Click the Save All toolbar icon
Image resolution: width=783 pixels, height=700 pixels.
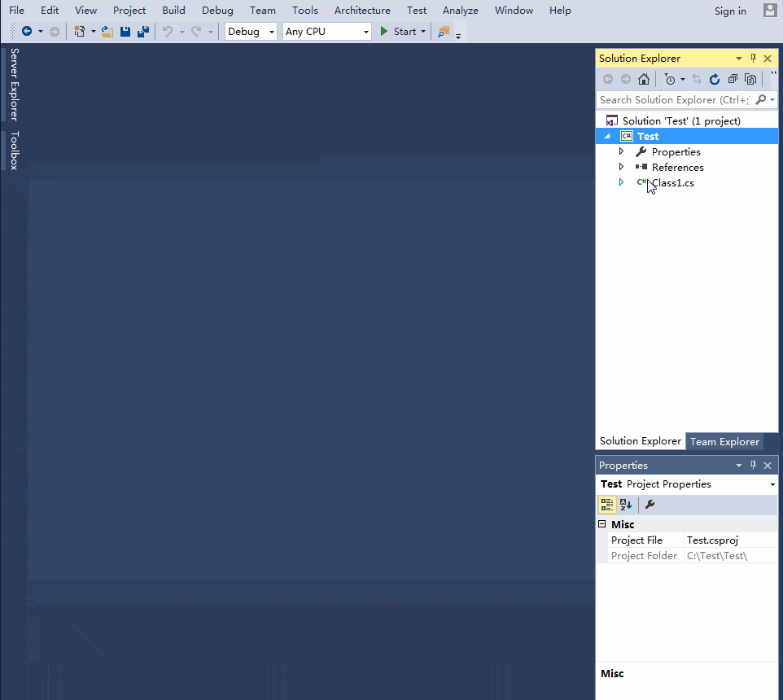pos(143,32)
